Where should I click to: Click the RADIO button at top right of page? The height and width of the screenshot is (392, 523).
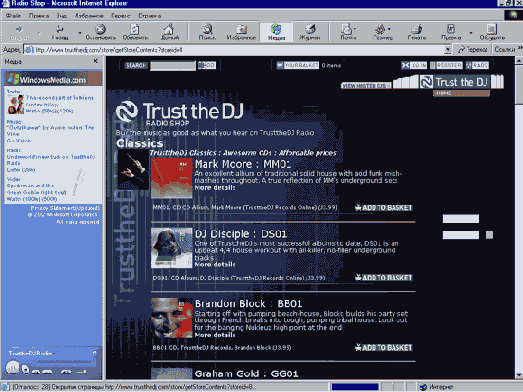[x=477, y=65]
